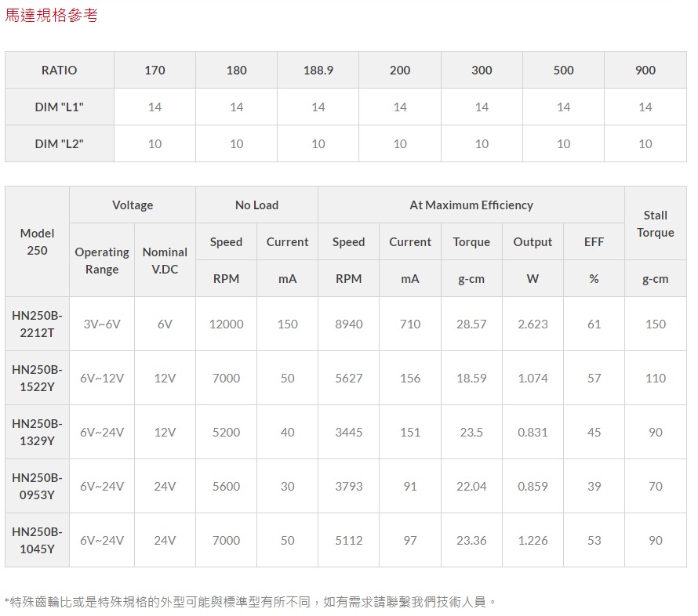
Task: Select model HN250B-1329Y row label
Action: (38, 432)
